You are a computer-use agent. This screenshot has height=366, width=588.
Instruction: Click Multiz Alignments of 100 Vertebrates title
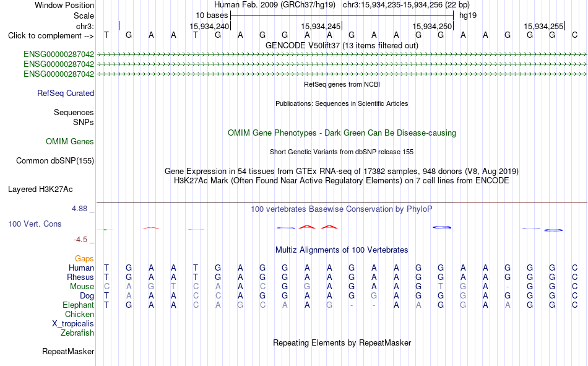click(x=342, y=250)
